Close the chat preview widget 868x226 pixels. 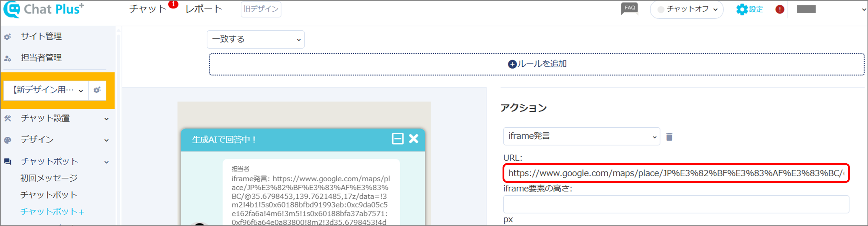tap(414, 139)
